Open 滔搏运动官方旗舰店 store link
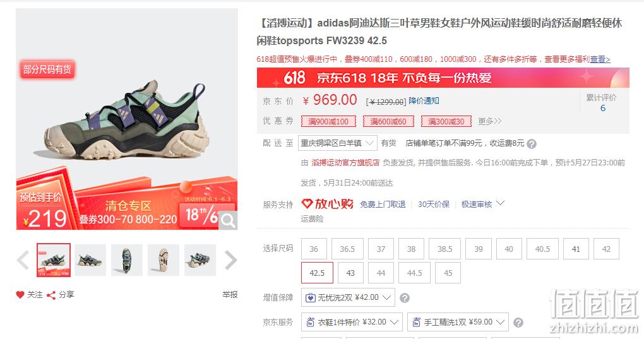Image resolution: width=644 pixels, height=339 pixels. tap(345, 163)
